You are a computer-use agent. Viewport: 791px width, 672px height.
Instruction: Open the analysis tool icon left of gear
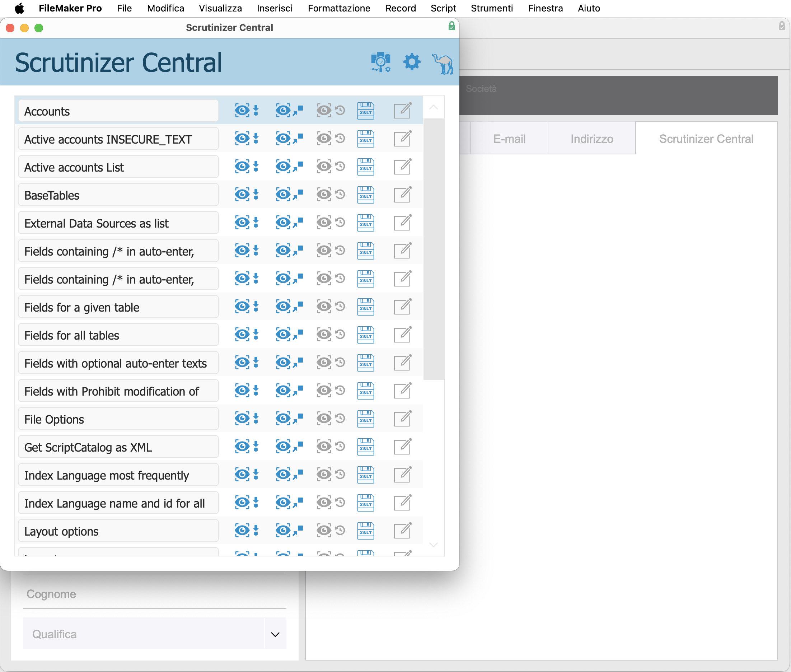click(x=381, y=62)
